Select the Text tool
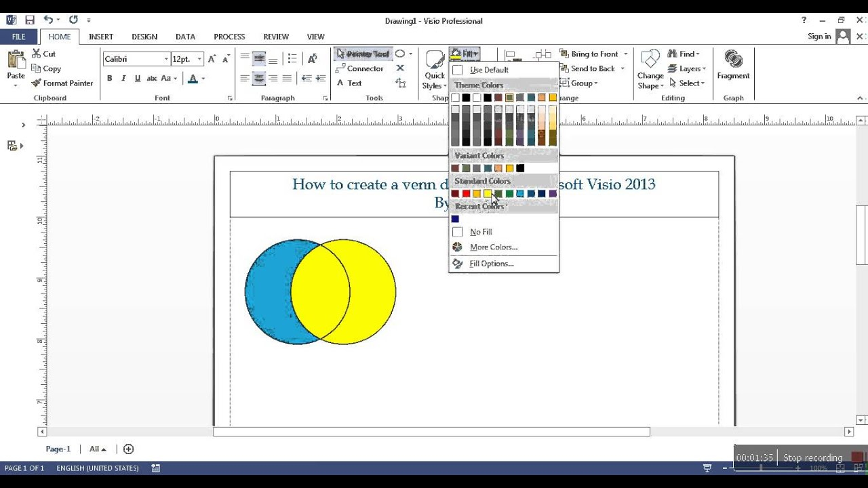 350,83
